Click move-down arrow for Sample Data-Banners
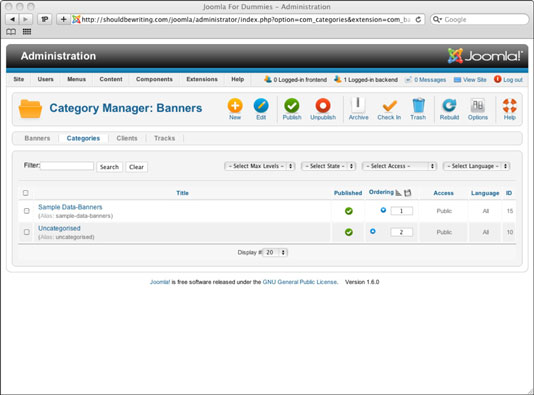 click(383, 210)
